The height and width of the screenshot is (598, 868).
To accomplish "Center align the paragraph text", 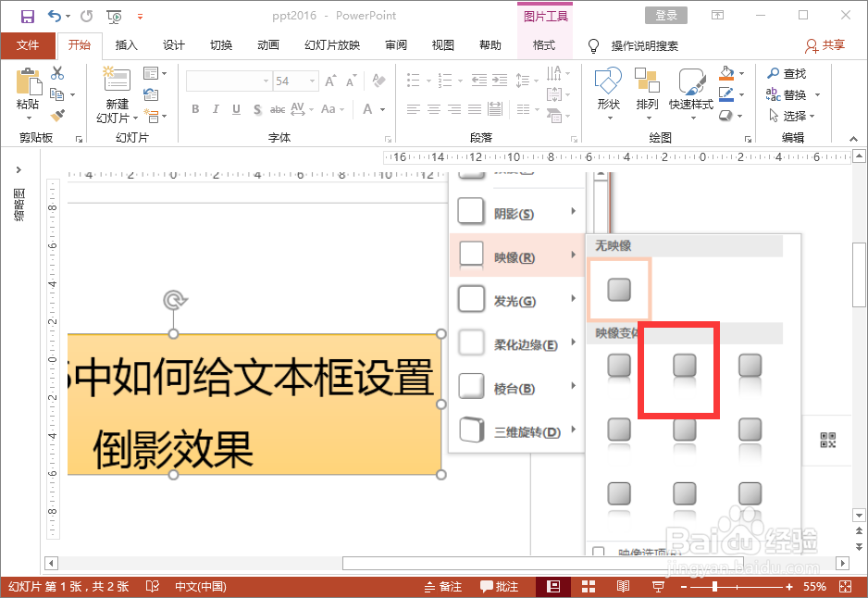I will click(433, 109).
